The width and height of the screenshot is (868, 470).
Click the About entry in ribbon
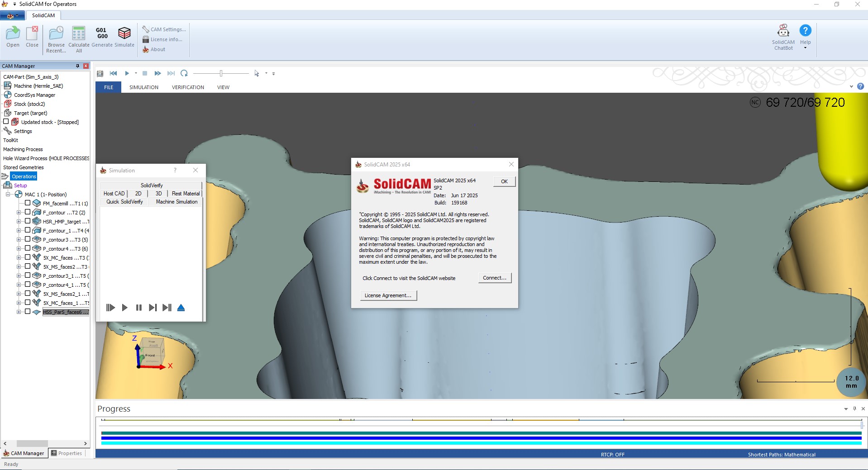(154, 49)
